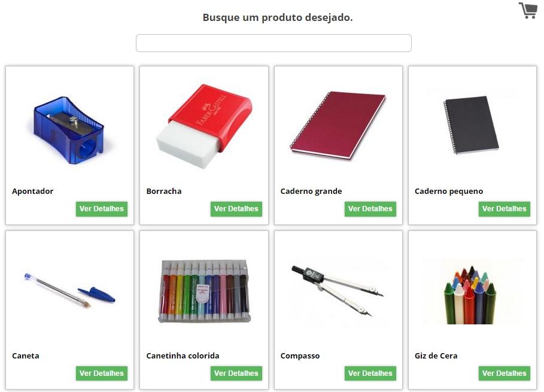
Task: Select the Canetinha colorida markers image
Action: pyautogui.click(x=204, y=291)
